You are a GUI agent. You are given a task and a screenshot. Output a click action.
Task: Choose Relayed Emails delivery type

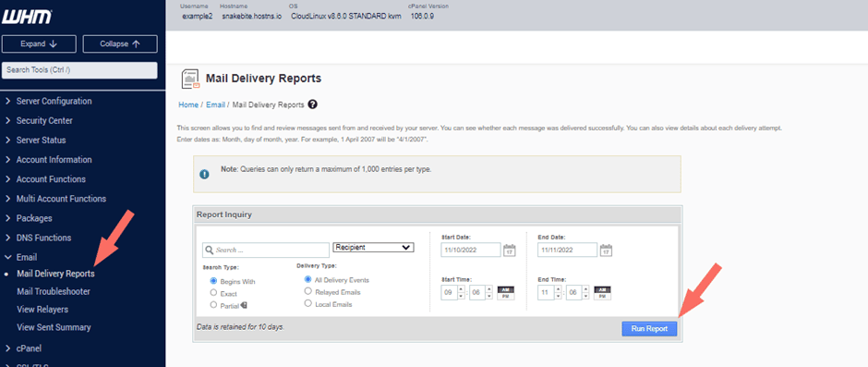pyautogui.click(x=307, y=291)
